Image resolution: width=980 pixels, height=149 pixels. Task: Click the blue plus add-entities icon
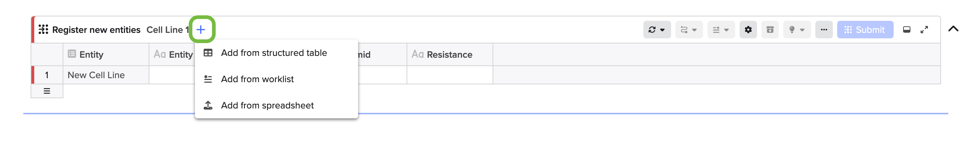click(201, 29)
